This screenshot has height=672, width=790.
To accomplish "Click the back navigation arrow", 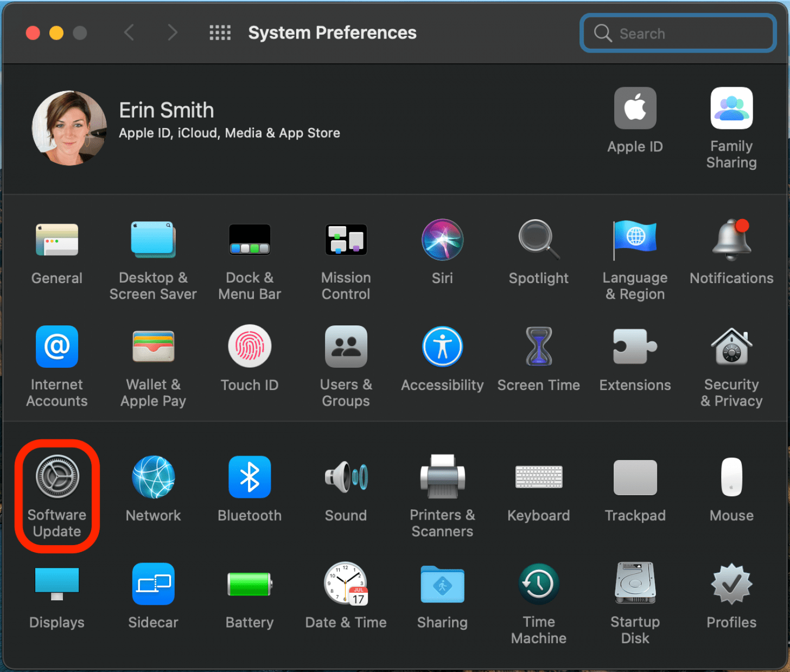I will point(129,33).
